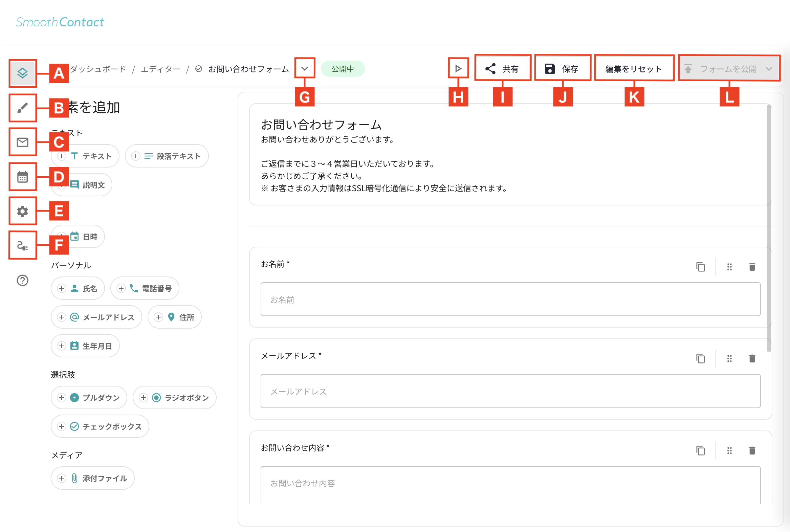Viewport: 790px width, 532px height.
Task: Open the layers elements panel in sidebar
Action: tap(22, 73)
